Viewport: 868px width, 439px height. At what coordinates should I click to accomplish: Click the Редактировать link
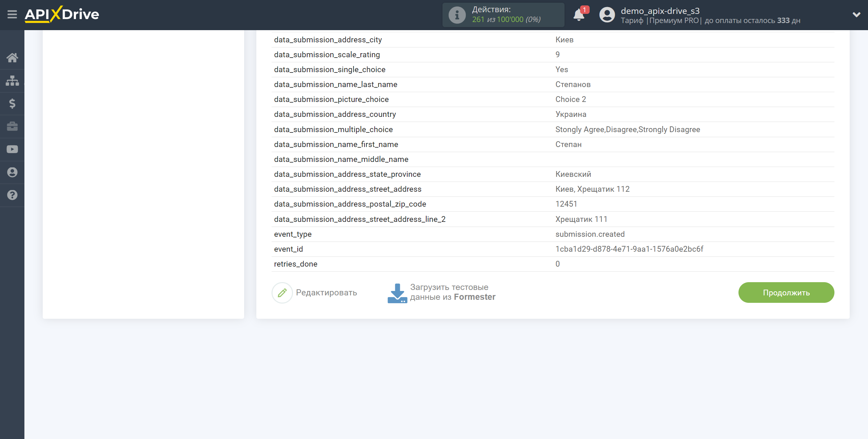coord(326,293)
